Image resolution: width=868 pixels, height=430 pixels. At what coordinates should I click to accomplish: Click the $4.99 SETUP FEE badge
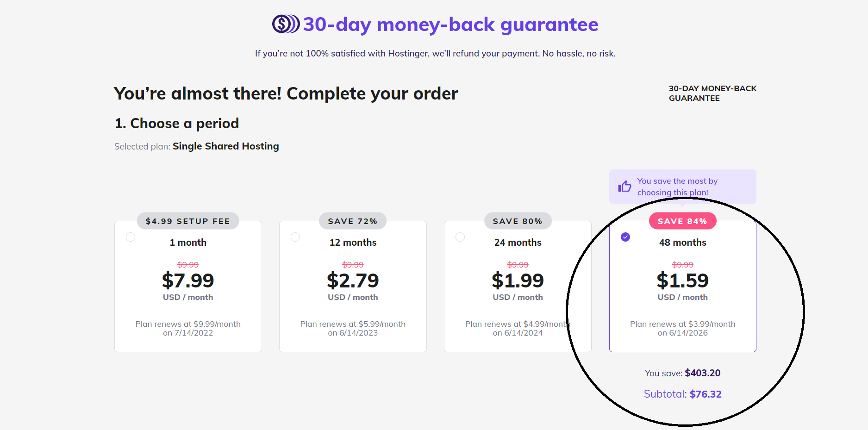pyautogui.click(x=188, y=221)
